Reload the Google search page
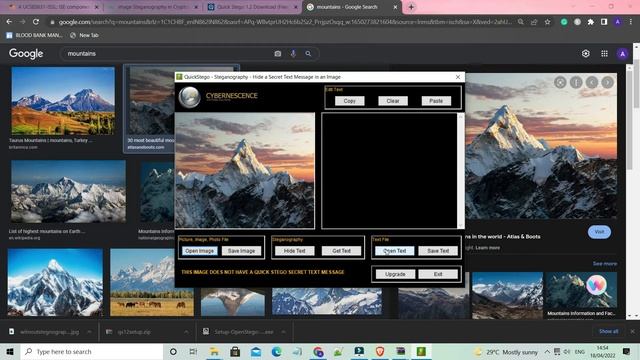The height and width of the screenshot is (360, 640). pyautogui.click(x=36, y=22)
